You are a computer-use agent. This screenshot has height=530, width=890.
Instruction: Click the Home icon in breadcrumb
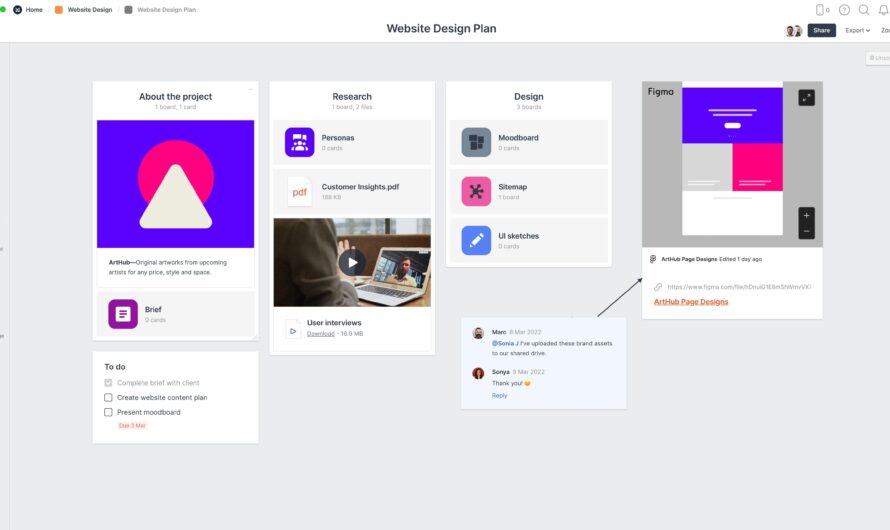point(18,10)
